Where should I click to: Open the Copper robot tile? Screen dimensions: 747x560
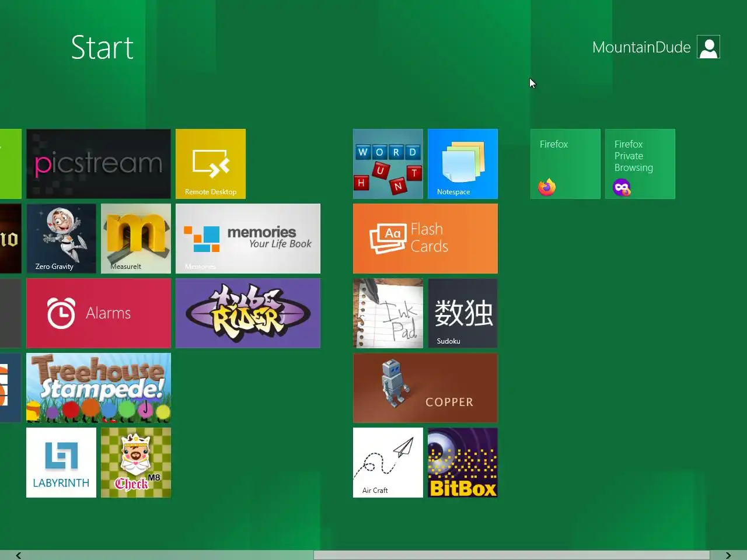pos(425,388)
